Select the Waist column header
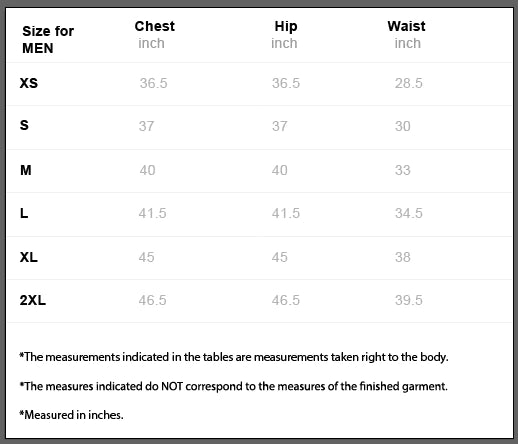Viewport: 518px width, 444px height. [x=406, y=26]
